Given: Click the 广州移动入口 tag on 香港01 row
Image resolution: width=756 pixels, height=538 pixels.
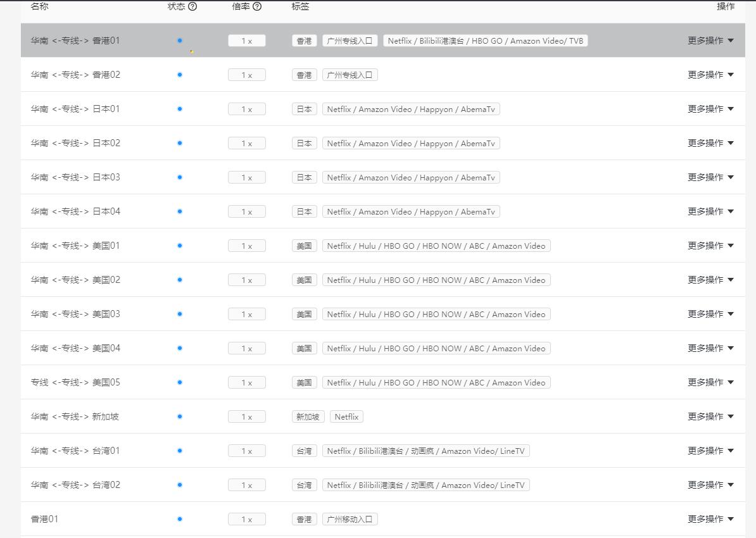Looking at the screenshot, I should (x=350, y=519).
